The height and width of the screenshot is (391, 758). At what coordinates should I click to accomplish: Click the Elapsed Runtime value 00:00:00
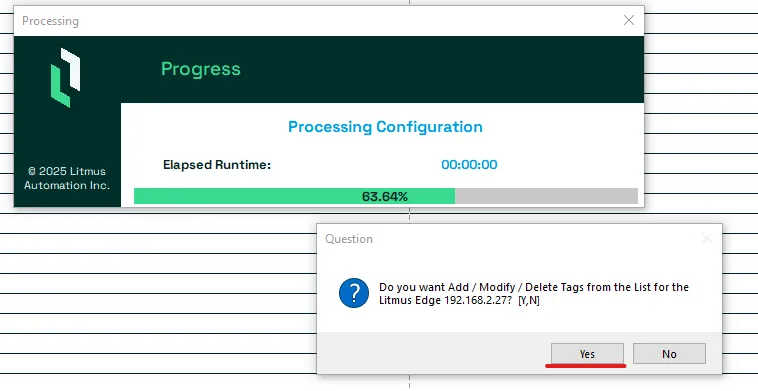[x=469, y=165]
